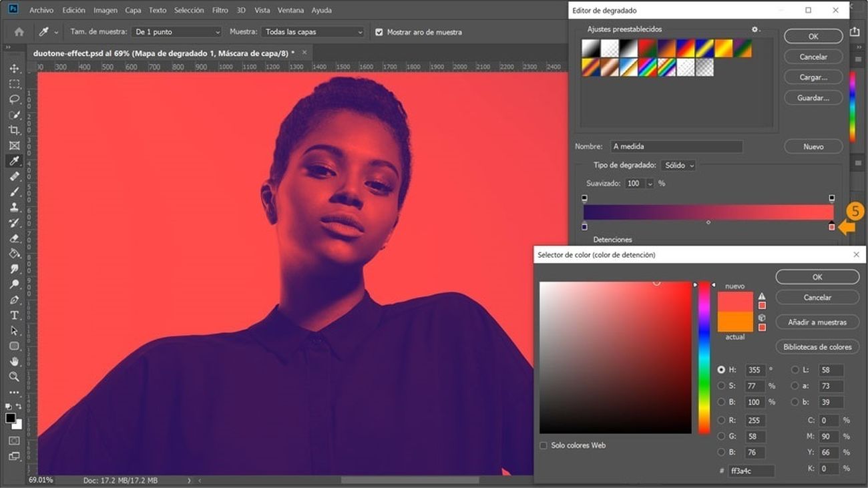Open the Tipo de degradado Sólido dropdown
868x488 pixels.
click(x=678, y=165)
